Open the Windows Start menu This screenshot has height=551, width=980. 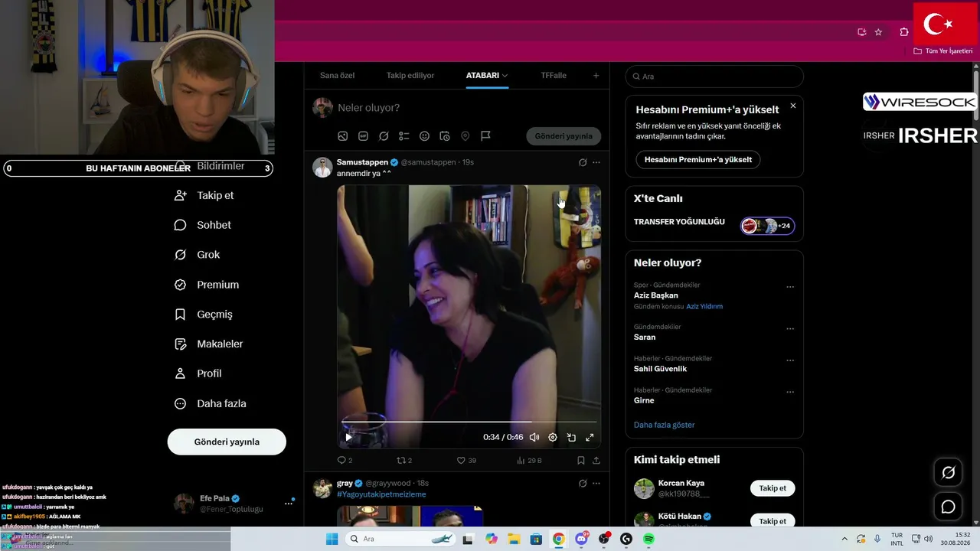332,539
